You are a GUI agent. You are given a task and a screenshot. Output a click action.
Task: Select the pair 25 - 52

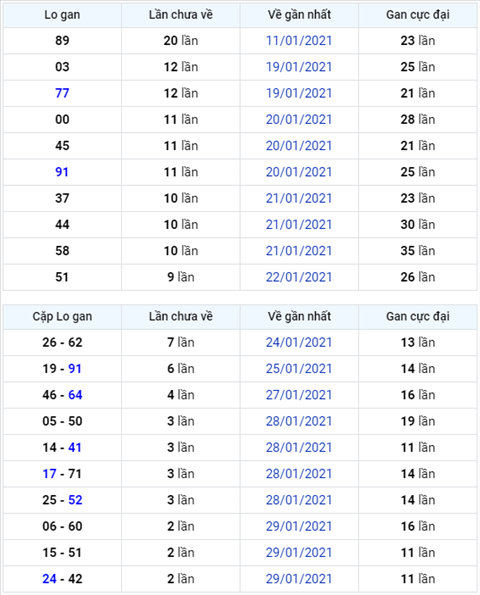62,500
